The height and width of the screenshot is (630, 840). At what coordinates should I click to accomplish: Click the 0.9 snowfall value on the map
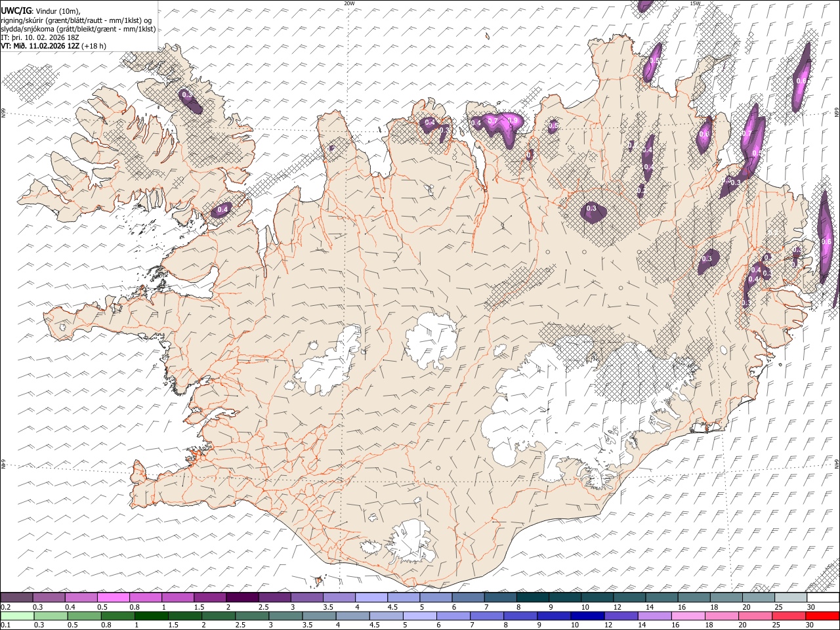[x=514, y=121]
